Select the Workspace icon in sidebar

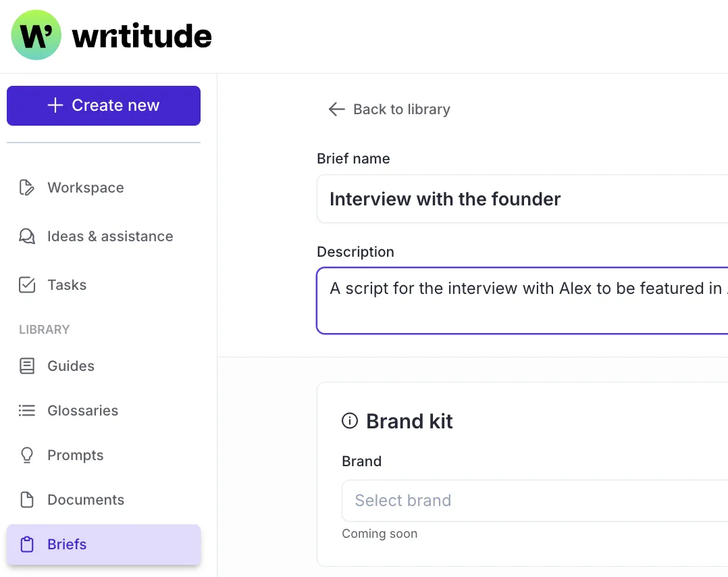(26, 187)
